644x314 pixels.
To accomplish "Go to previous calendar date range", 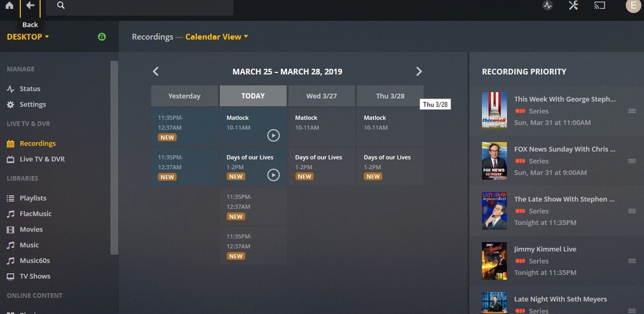I will click(x=156, y=71).
